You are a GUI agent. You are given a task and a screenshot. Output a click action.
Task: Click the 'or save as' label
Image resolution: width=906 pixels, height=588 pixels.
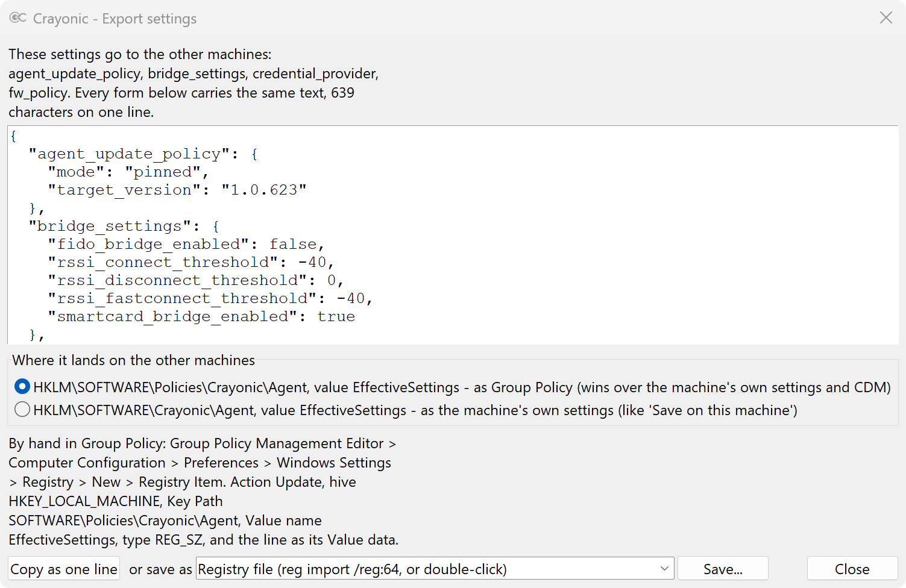coord(160,569)
